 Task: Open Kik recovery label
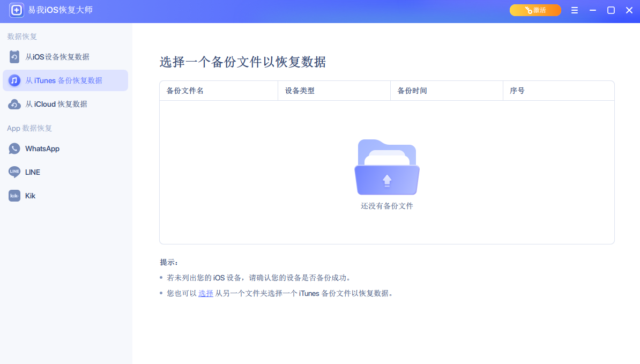[x=30, y=196]
